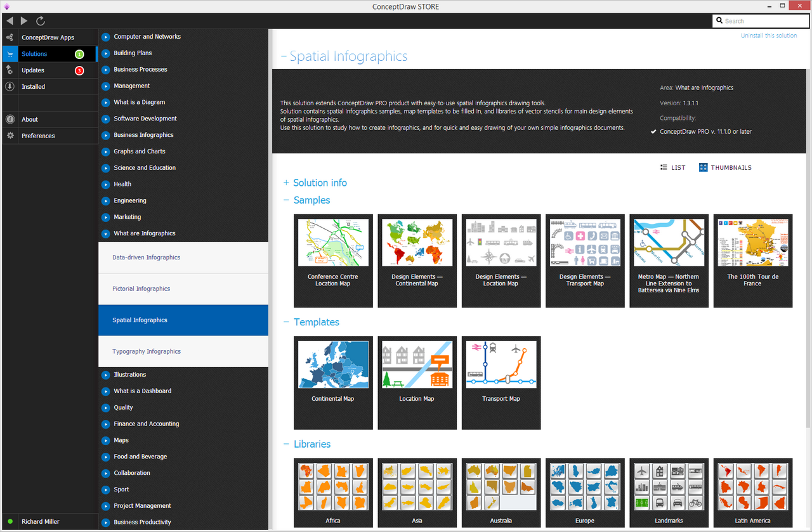The height and width of the screenshot is (532, 812).
Task: Open the Asia library
Action: click(x=417, y=493)
